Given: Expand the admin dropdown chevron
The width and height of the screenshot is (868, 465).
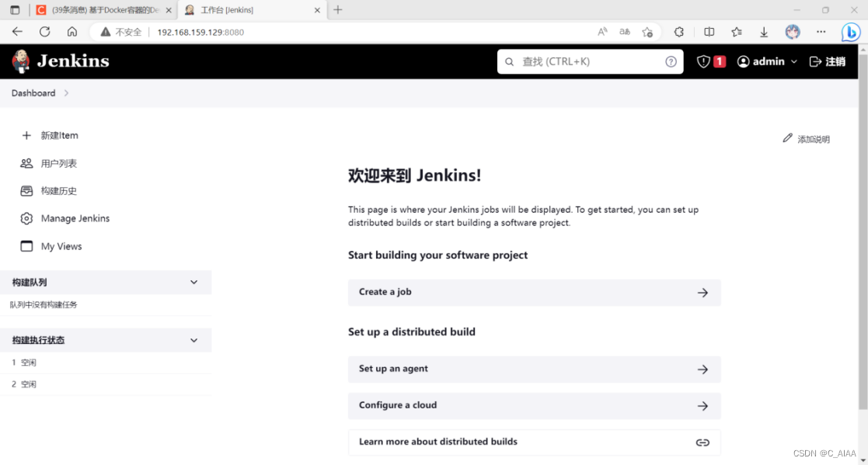Looking at the screenshot, I should pos(794,61).
